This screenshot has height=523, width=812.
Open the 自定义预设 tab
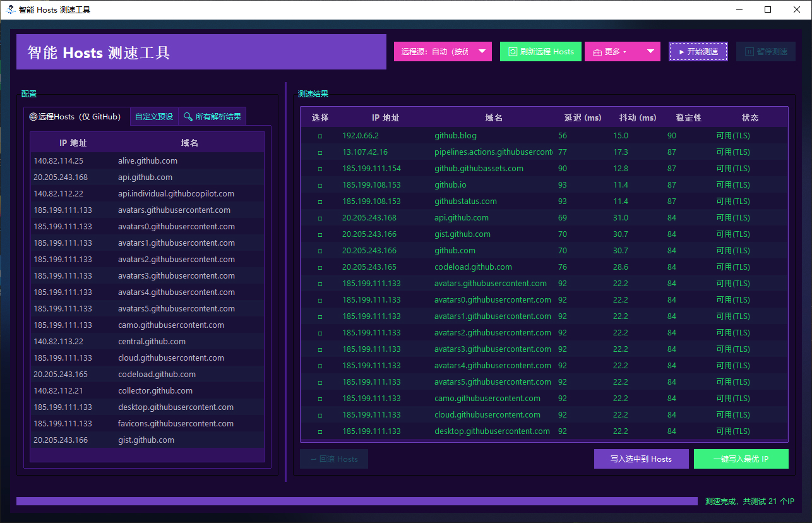click(154, 116)
